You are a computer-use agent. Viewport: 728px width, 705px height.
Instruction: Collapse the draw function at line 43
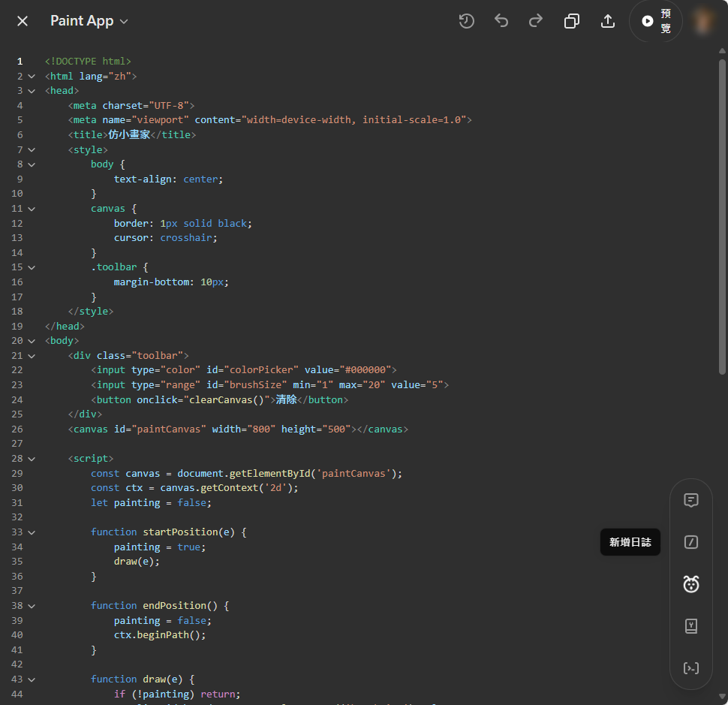point(32,679)
